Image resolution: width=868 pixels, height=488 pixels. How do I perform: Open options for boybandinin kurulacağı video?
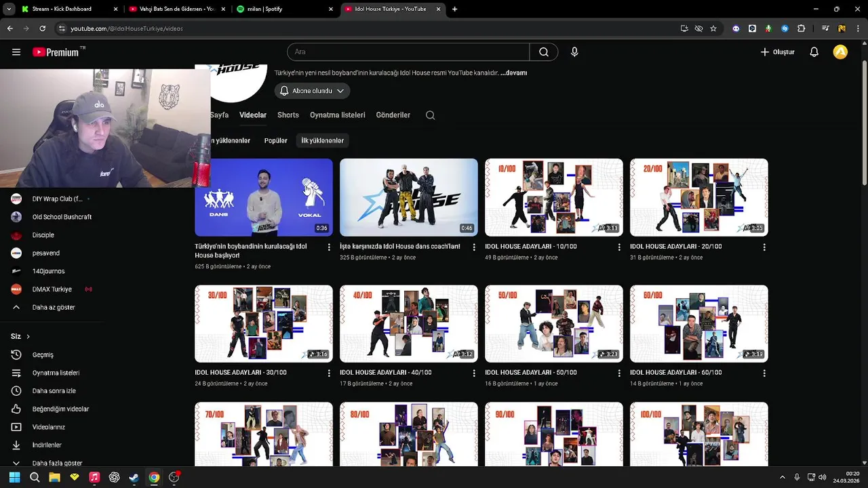point(329,247)
